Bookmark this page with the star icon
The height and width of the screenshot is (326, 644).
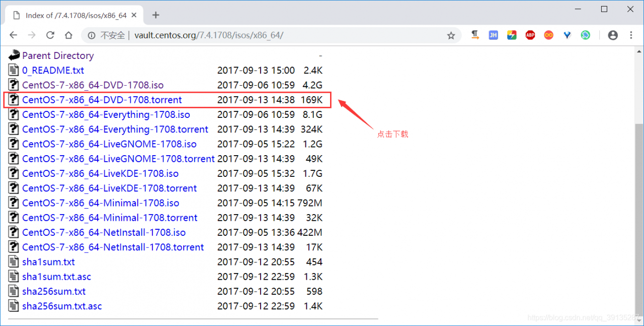pos(451,35)
